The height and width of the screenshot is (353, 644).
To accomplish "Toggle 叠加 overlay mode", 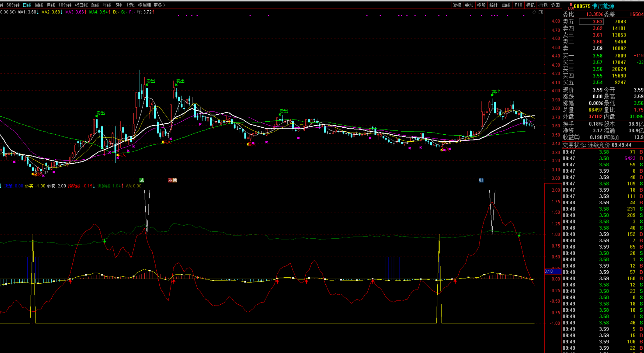I will (469, 5).
